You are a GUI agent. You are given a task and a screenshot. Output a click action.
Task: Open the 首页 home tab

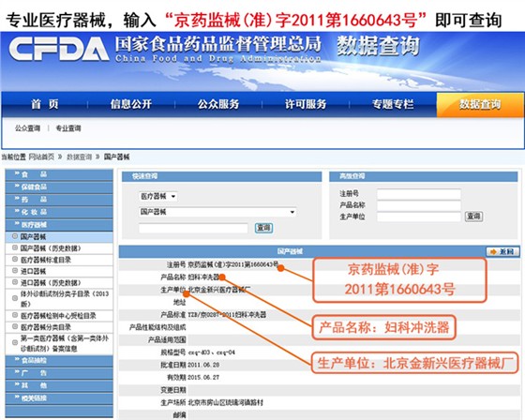click(45, 104)
